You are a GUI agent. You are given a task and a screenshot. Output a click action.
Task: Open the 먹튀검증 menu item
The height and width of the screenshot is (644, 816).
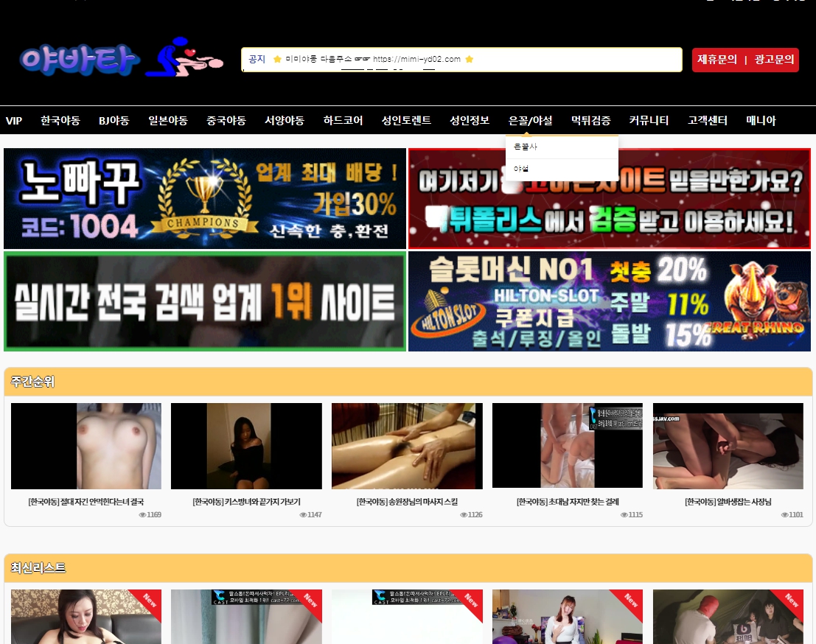590,121
